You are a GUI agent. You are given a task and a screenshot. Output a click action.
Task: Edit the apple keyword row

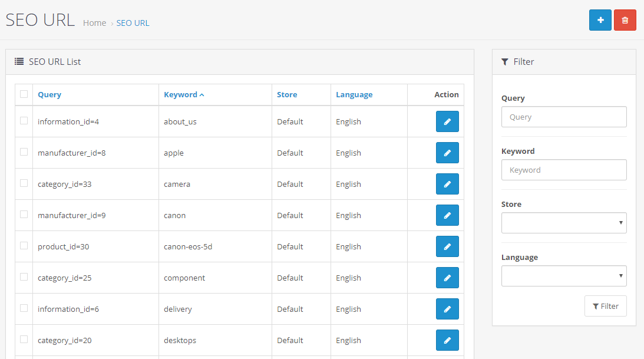(x=447, y=153)
